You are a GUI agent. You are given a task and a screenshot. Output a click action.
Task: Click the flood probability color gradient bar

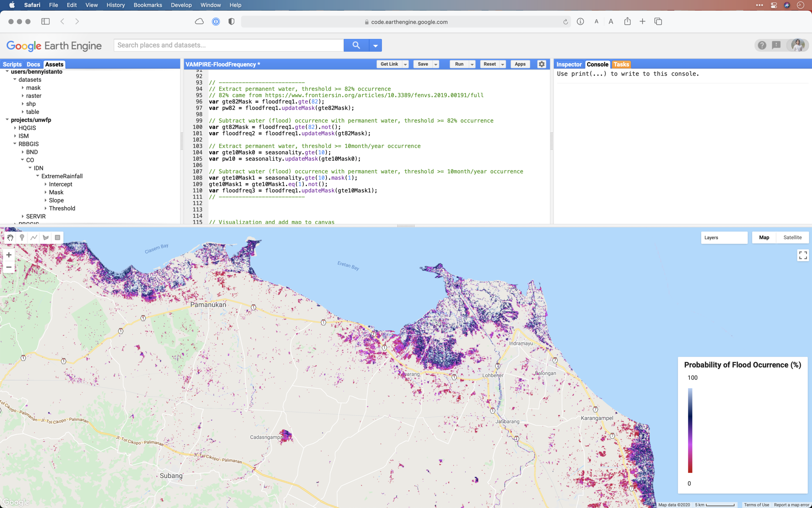coord(690,430)
